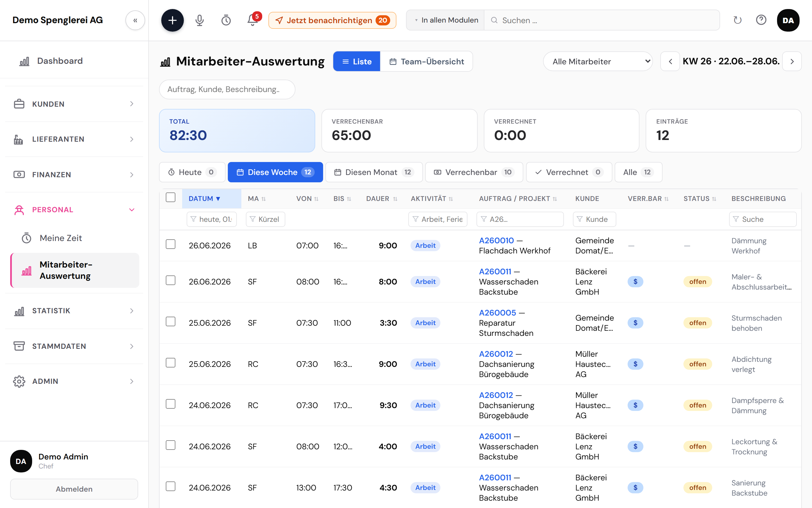Open the help question mark icon
Viewport: 812px width, 508px height.
pyautogui.click(x=761, y=20)
